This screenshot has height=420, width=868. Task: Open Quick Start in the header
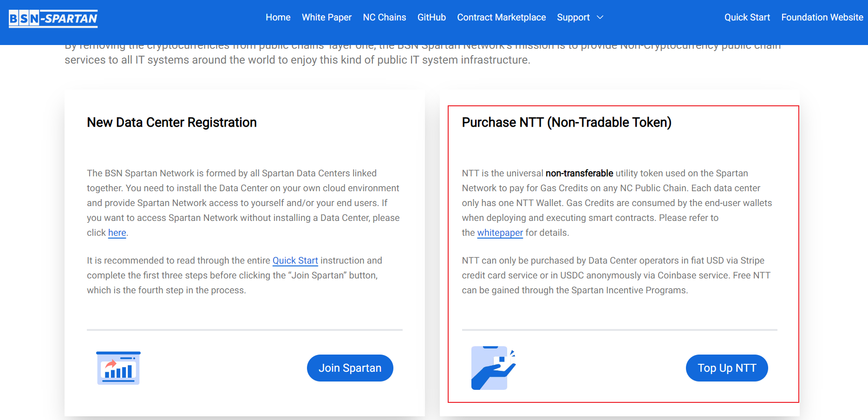(x=747, y=18)
